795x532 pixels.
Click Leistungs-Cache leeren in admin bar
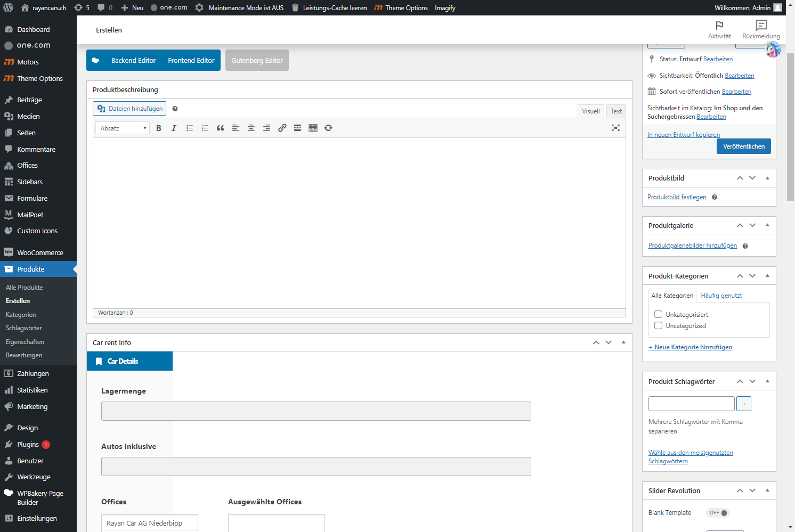pyautogui.click(x=329, y=7)
